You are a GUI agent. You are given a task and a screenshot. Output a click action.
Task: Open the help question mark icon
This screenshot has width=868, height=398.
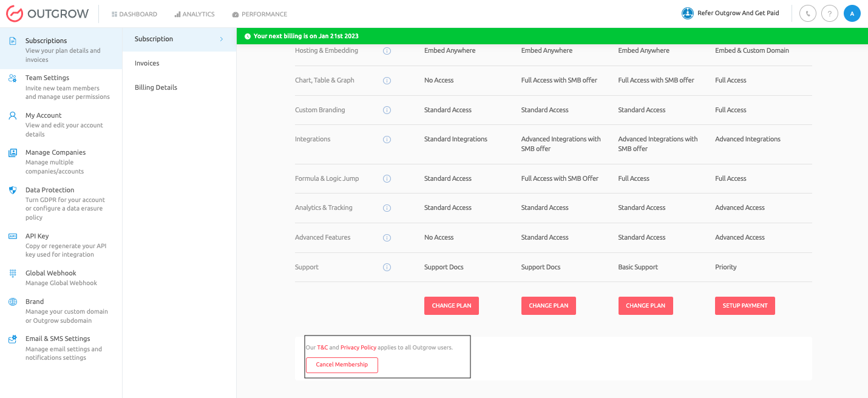830,13
